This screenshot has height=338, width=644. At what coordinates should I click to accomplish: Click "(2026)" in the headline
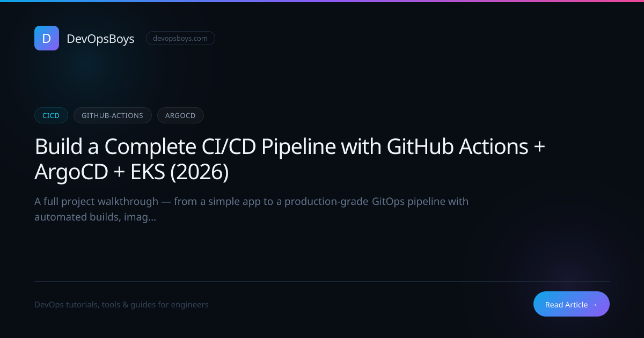coord(204,172)
